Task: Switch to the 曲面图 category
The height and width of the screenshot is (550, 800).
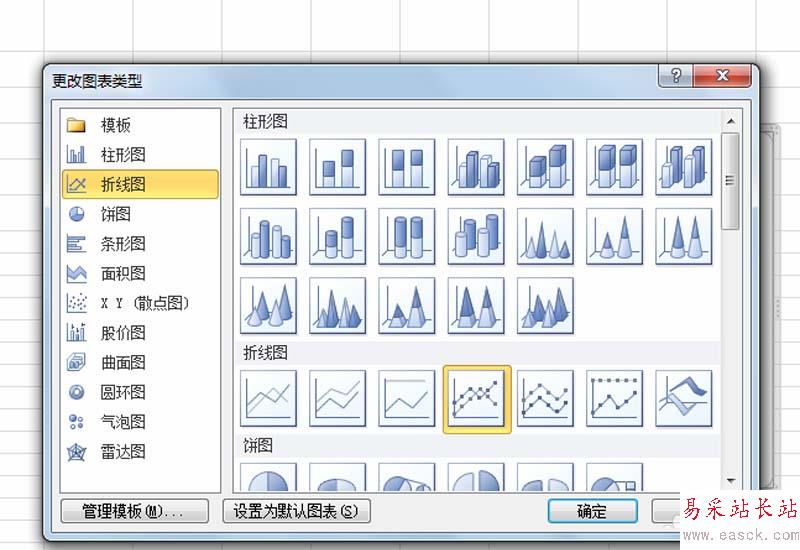Action: pos(140,362)
